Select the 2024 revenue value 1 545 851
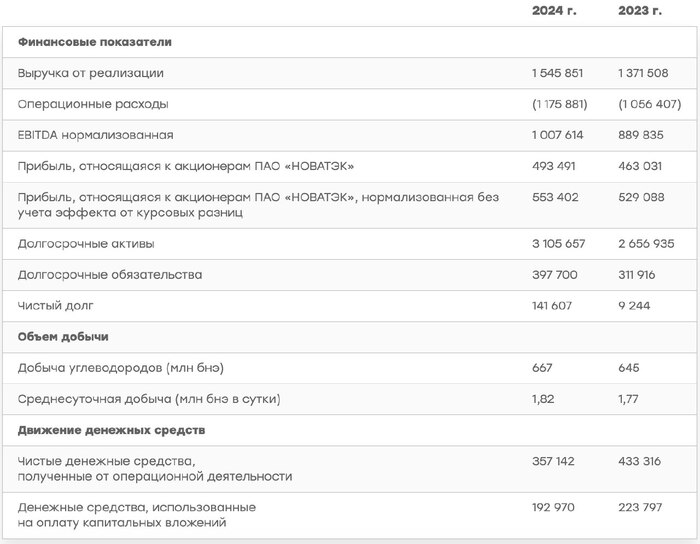Viewport: 700px width, 544px height. pyautogui.click(x=557, y=73)
